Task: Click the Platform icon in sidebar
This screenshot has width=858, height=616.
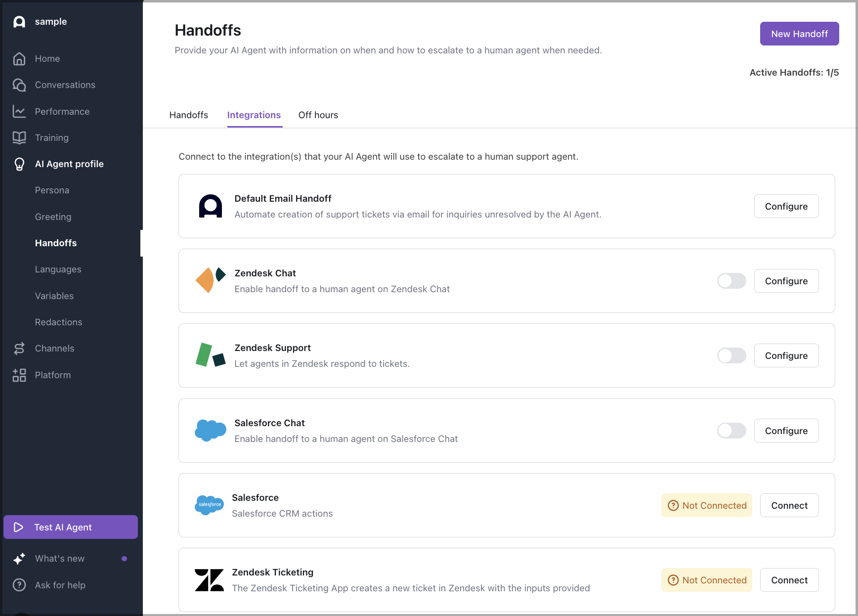Action: point(19,375)
